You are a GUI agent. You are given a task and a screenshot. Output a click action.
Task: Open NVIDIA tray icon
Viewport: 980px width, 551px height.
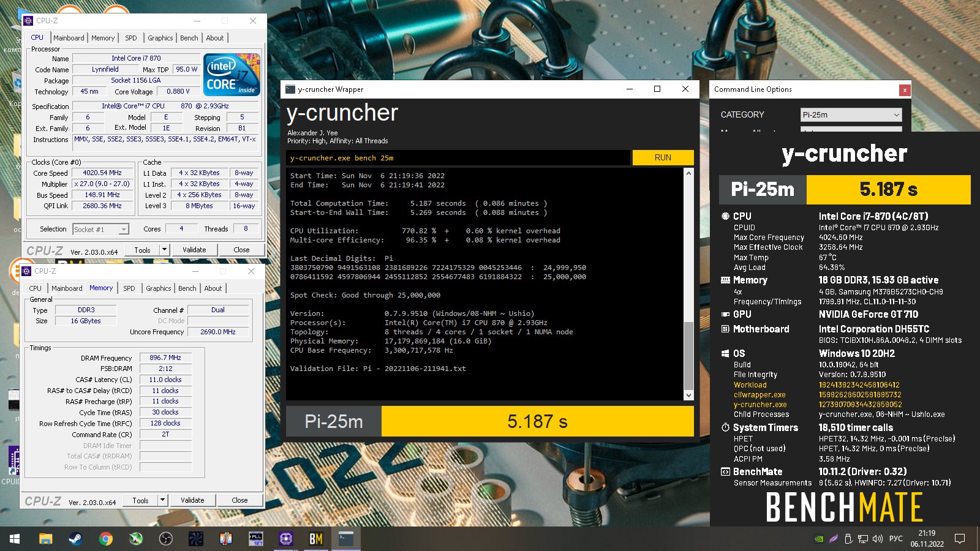point(819,539)
